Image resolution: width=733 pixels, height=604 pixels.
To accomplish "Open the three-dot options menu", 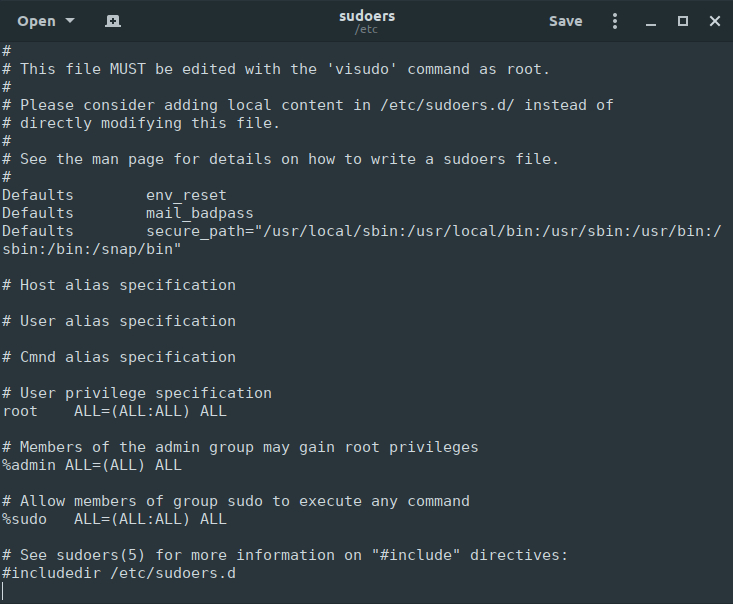I will pos(615,21).
